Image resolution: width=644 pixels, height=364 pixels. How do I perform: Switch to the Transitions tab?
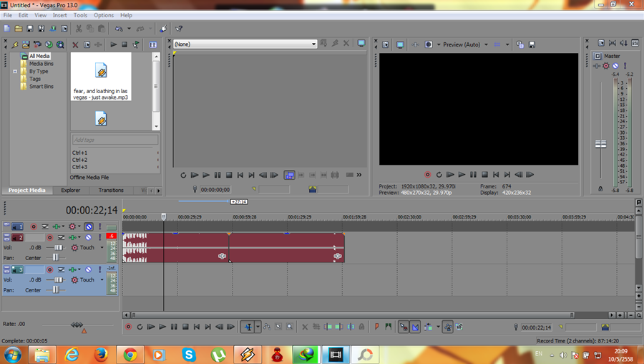[x=111, y=190]
